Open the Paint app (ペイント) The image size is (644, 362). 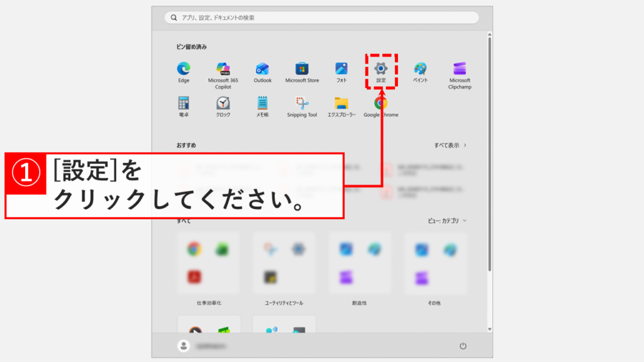click(419, 69)
